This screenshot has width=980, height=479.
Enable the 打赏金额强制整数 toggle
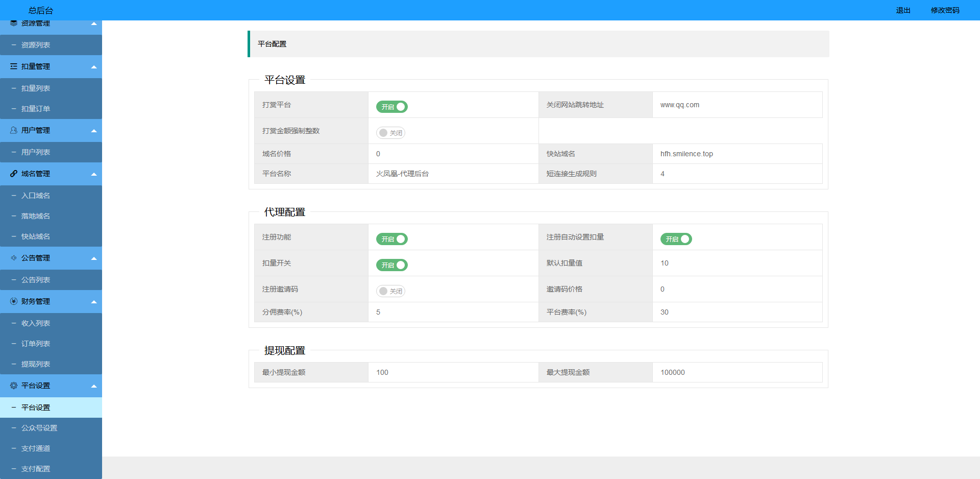click(390, 132)
